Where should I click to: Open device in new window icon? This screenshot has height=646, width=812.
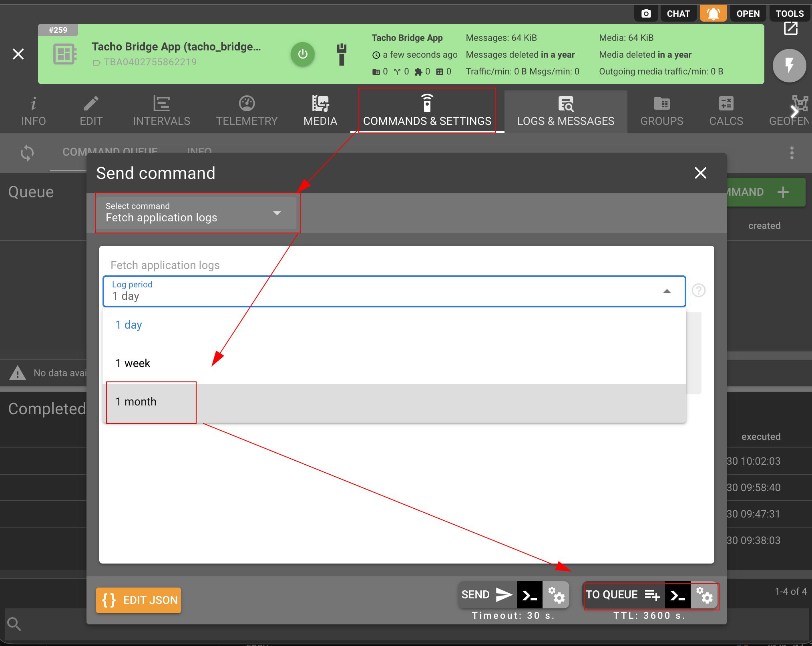[x=791, y=28]
